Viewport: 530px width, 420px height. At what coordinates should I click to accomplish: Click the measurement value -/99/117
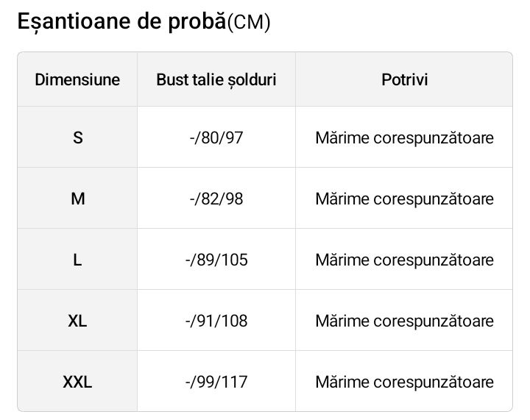[216, 382]
